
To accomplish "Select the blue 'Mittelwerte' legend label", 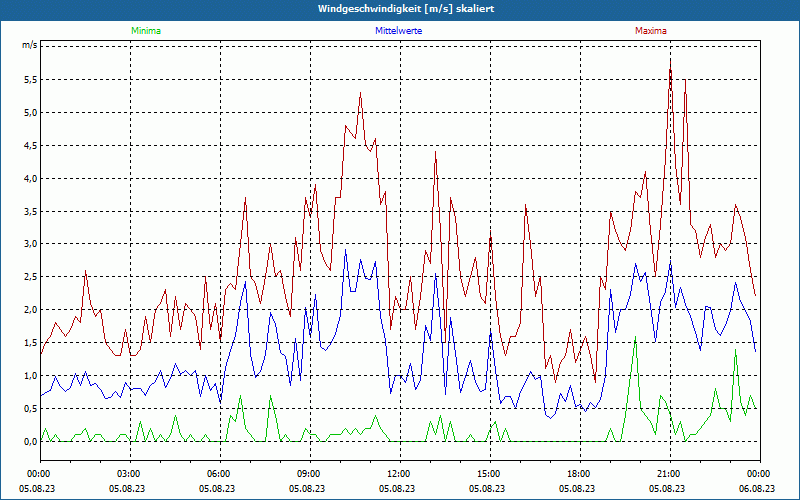I will click(398, 31).
